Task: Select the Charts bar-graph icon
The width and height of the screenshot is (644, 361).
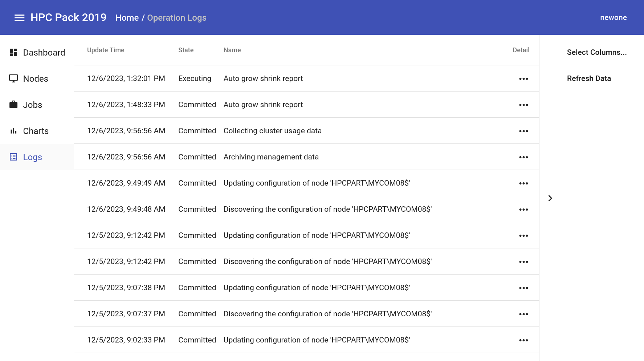Action: click(13, 130)
